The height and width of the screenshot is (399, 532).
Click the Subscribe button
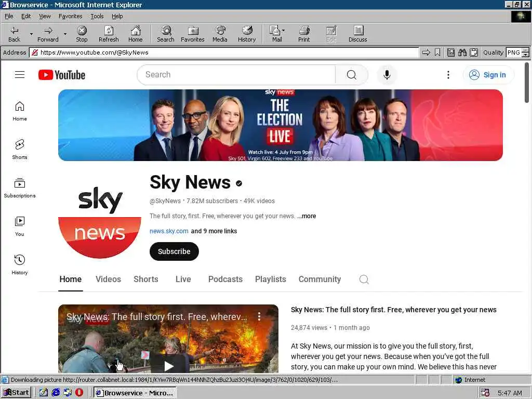174,251
